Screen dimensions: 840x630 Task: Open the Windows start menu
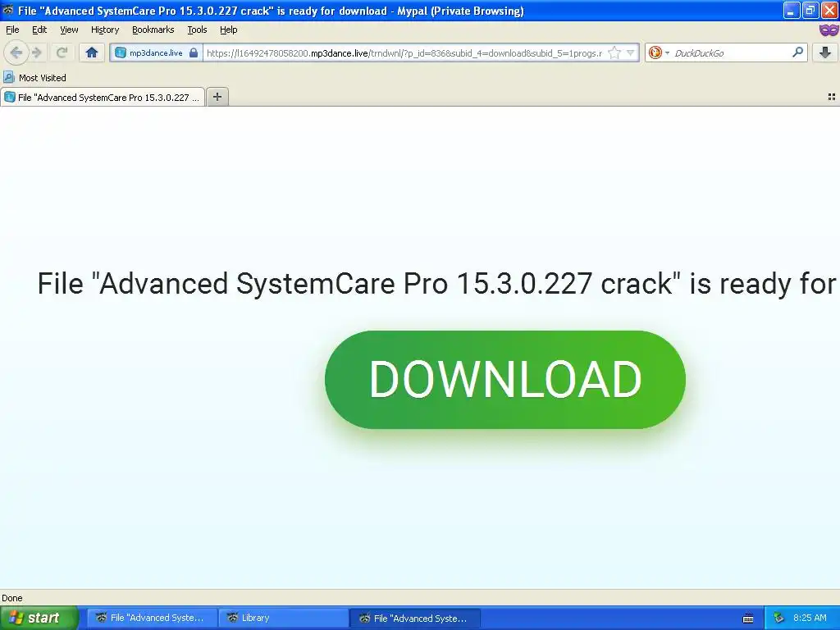tap(39, 618)
